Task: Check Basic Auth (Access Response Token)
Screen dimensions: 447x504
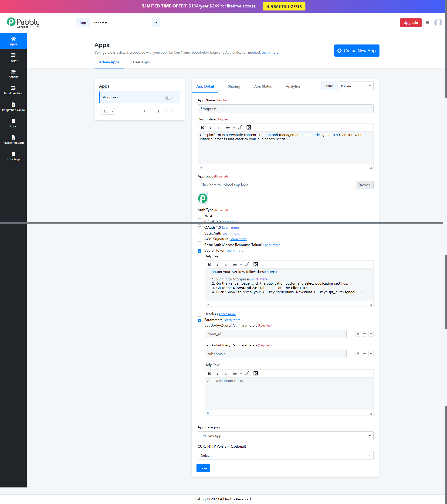Action: pyautogui.click(x=200, y=245)
